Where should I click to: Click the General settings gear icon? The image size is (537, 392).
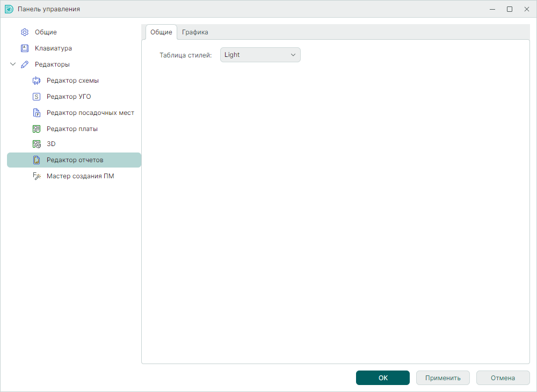coord(24,32)
